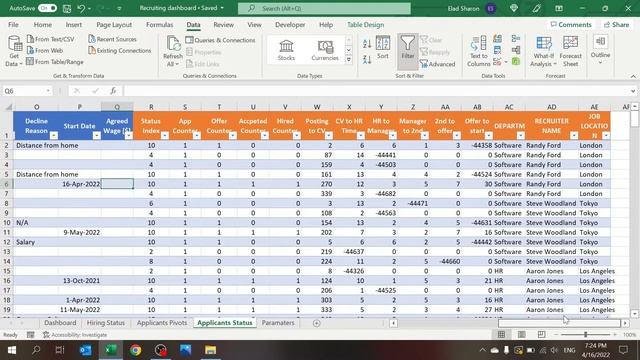Open the Outline group
The height and width of the screenshot is (360, 640).
click(600, 50)
